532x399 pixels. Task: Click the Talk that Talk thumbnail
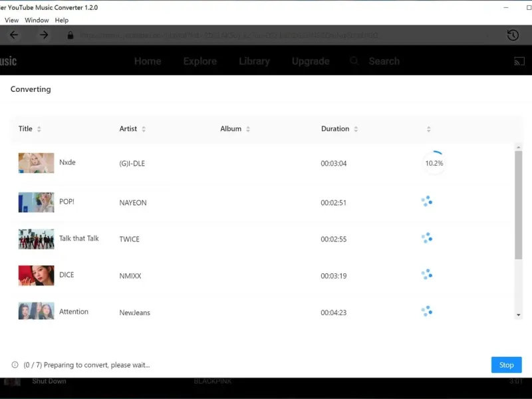tap(36, 239)
